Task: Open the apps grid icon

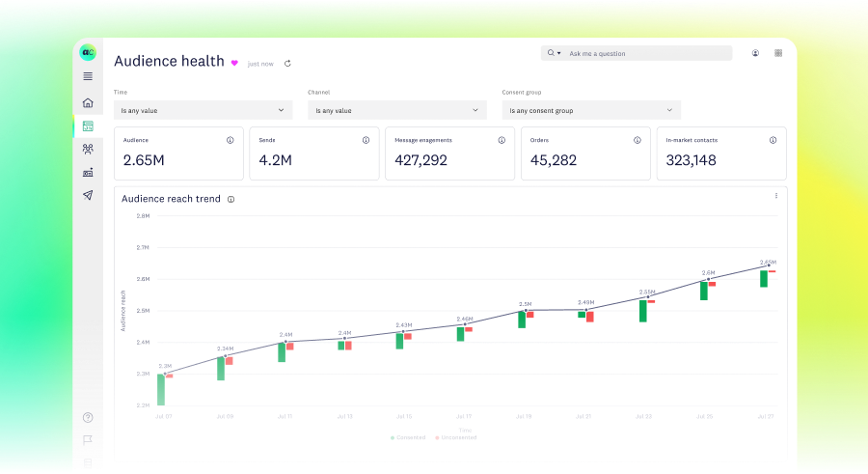Action: click(778, 53)
